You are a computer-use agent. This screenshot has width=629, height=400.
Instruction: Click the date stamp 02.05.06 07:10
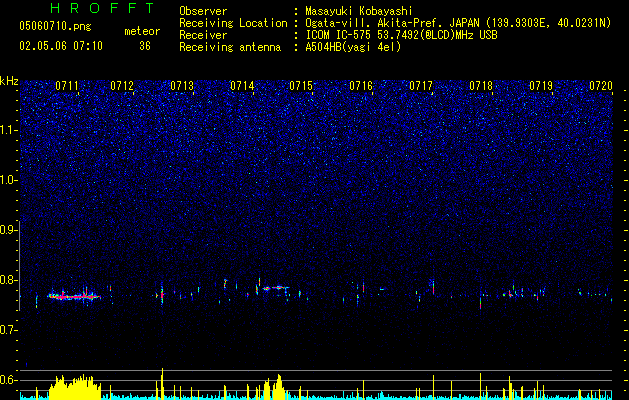61,46
